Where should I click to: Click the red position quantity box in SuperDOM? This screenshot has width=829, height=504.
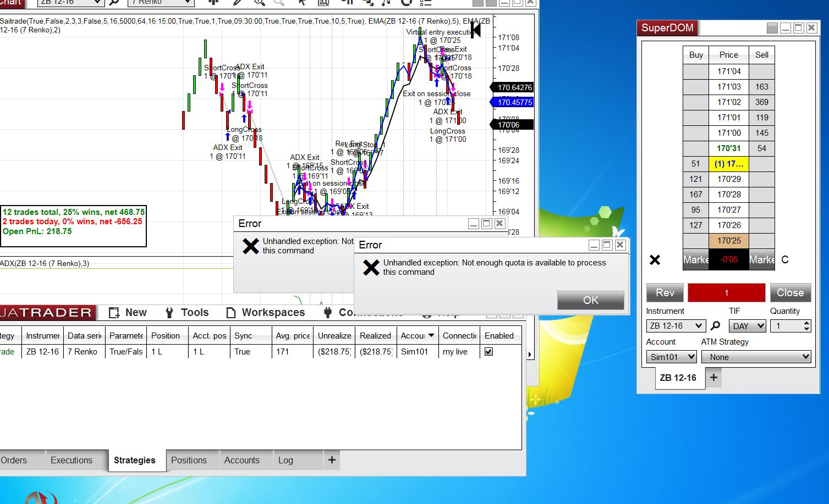pyautogui.click(x=726, y=293)
